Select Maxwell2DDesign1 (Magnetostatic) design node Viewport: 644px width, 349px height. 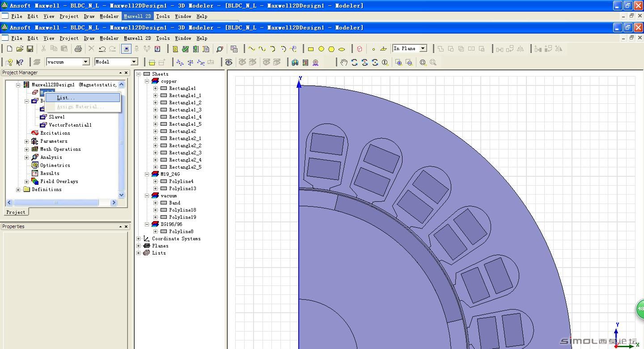click(x=74, y=85)
